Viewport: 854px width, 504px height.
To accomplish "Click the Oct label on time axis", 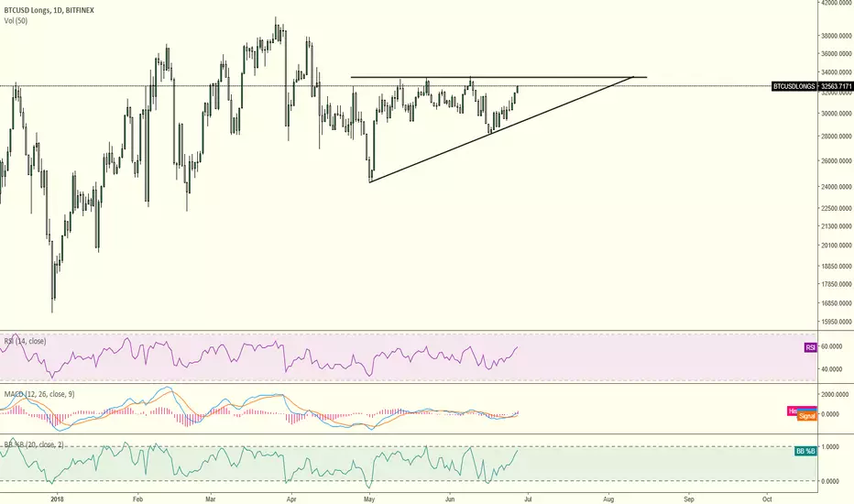I will (x=767, y=499).
